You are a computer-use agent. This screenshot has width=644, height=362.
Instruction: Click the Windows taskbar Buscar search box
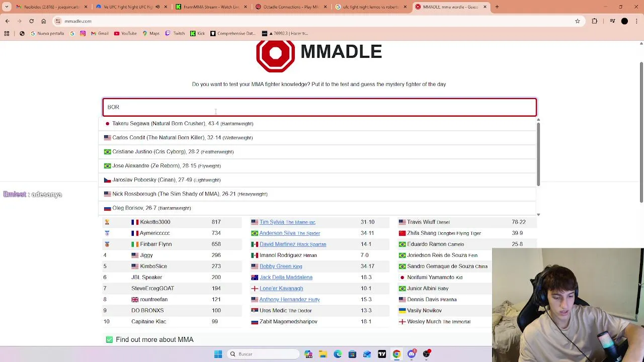(x=262, y=354)
